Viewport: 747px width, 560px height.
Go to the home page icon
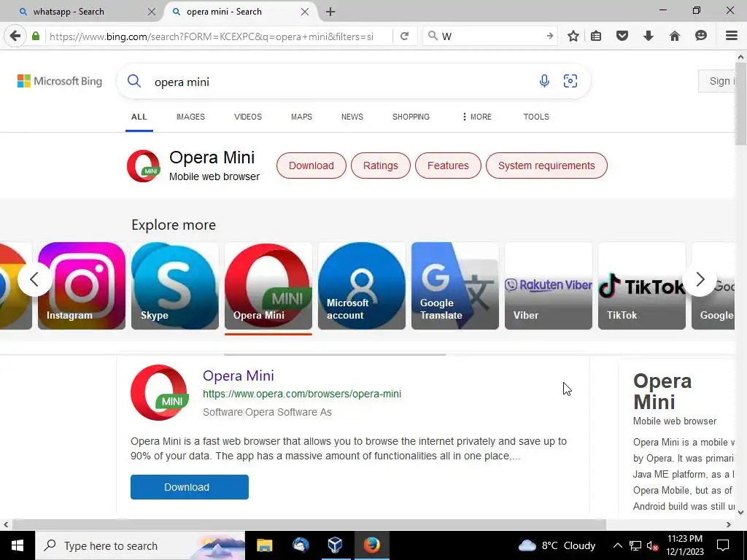click(675, 36)
